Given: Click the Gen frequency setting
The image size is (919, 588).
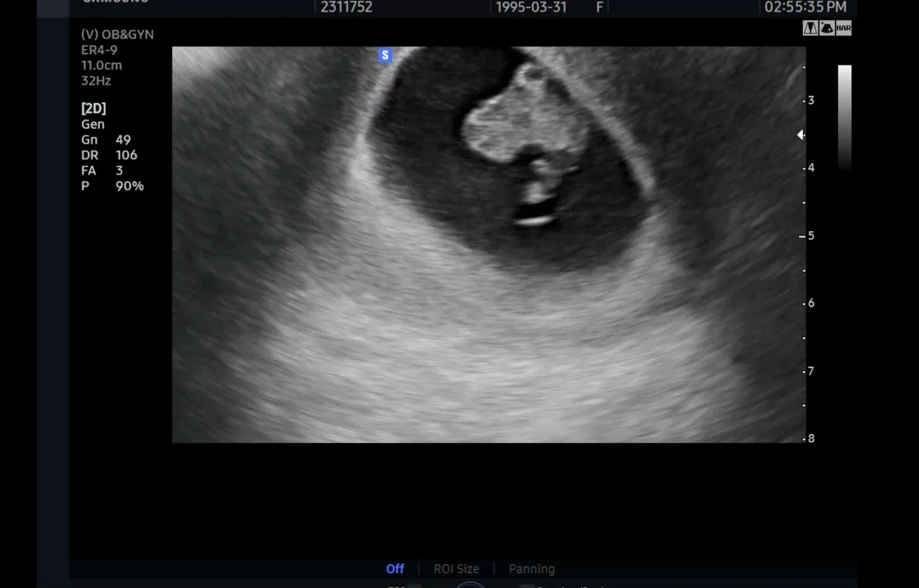Looking at the screenshot, I should click(x=93, y=124).
